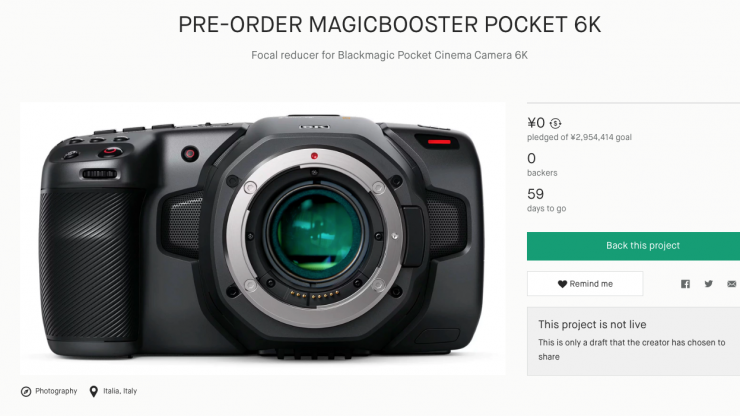
Task: Open the Photography category link
Action: click(56, 391)
